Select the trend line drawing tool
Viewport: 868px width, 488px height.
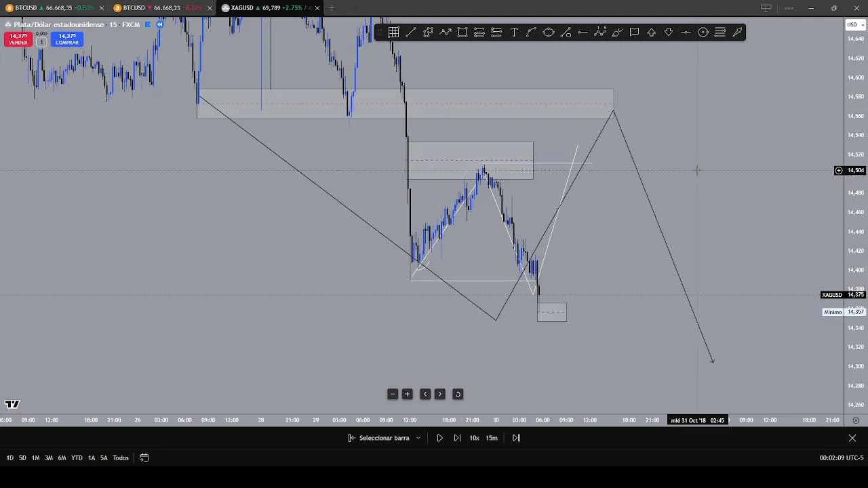411,32
